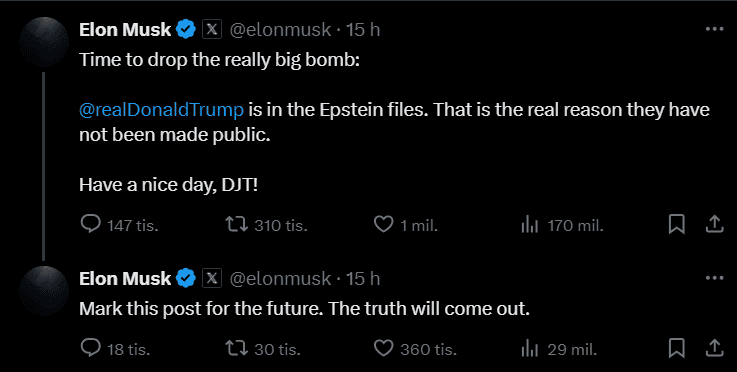Share the first Elon Musk post

coord(714,224)
